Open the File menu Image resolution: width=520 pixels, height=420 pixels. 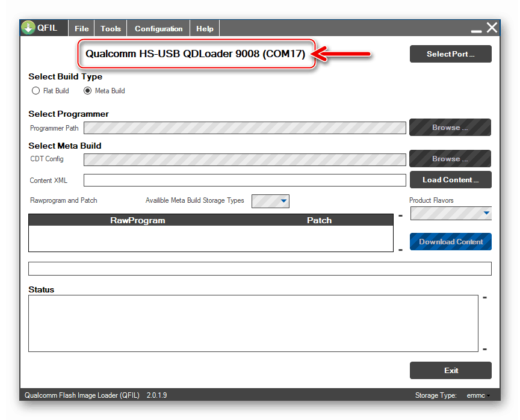point(82,28)
